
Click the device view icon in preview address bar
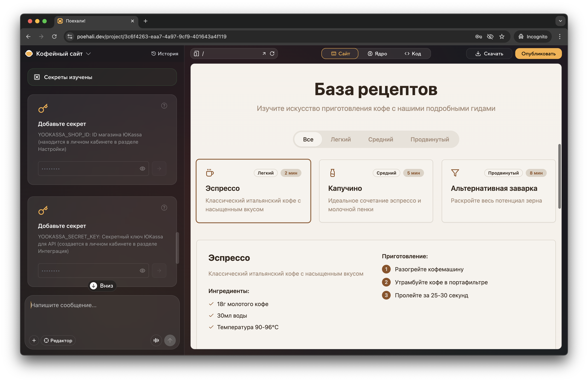coord(196,54)
